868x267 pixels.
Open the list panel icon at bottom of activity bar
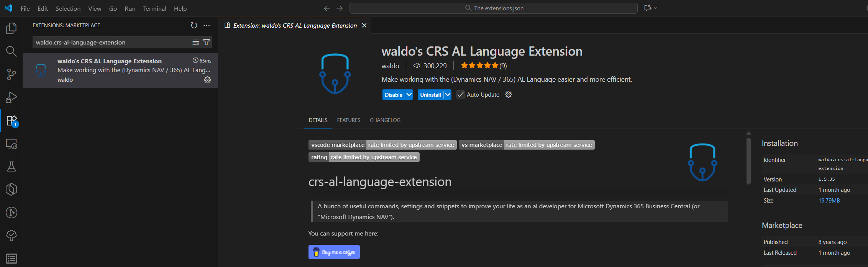point(11,259)
